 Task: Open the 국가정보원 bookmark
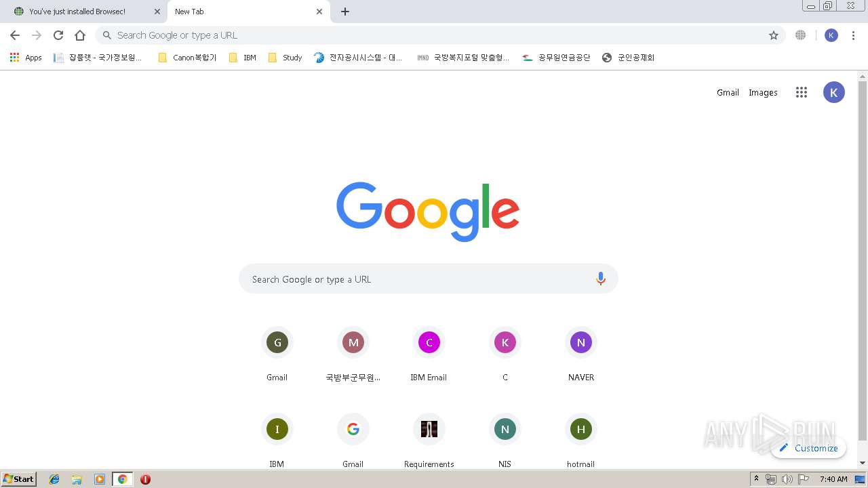99,58
